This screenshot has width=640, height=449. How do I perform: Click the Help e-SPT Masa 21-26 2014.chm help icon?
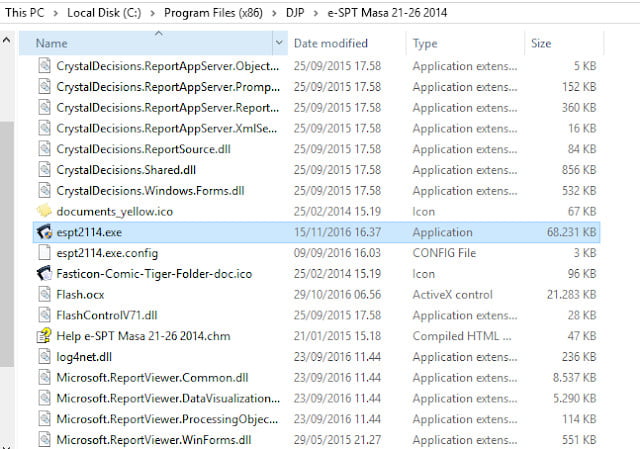(x=44, y=336)
